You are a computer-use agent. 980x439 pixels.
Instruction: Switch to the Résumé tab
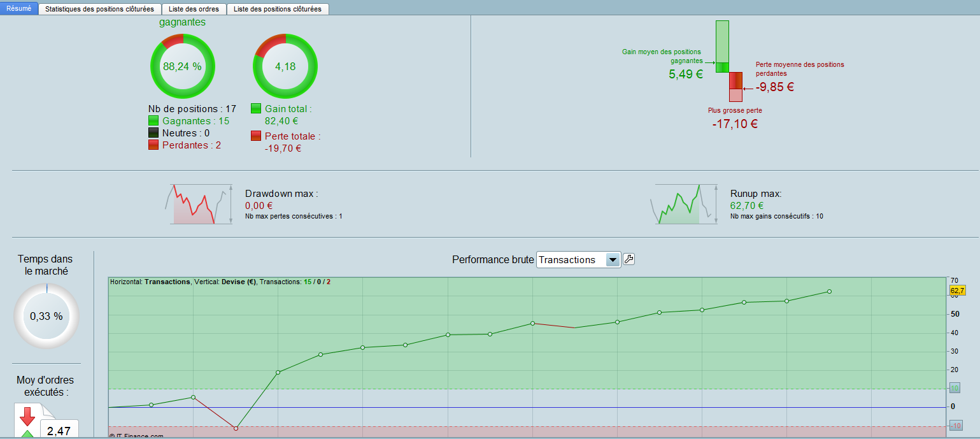19,9
